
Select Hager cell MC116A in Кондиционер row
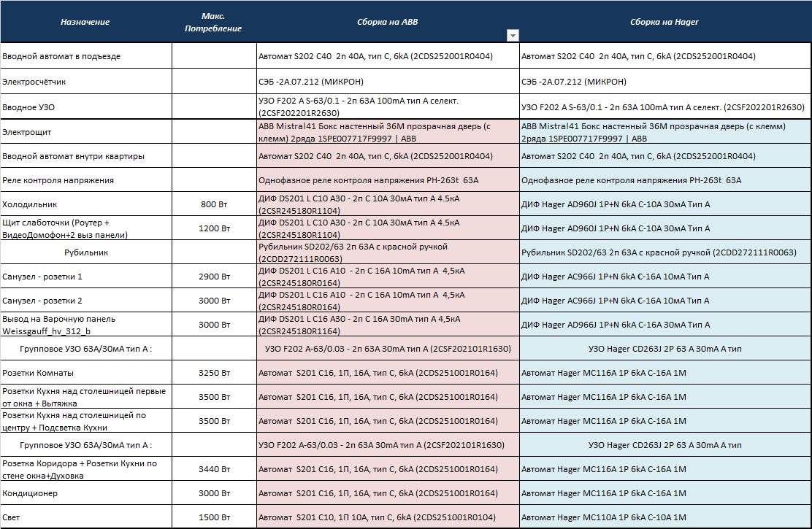pos(665,493)
